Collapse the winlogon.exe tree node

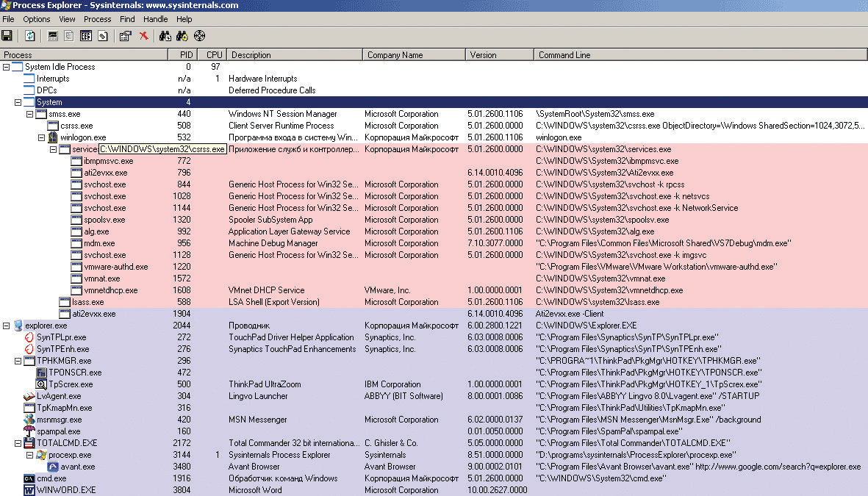(41, 137)
